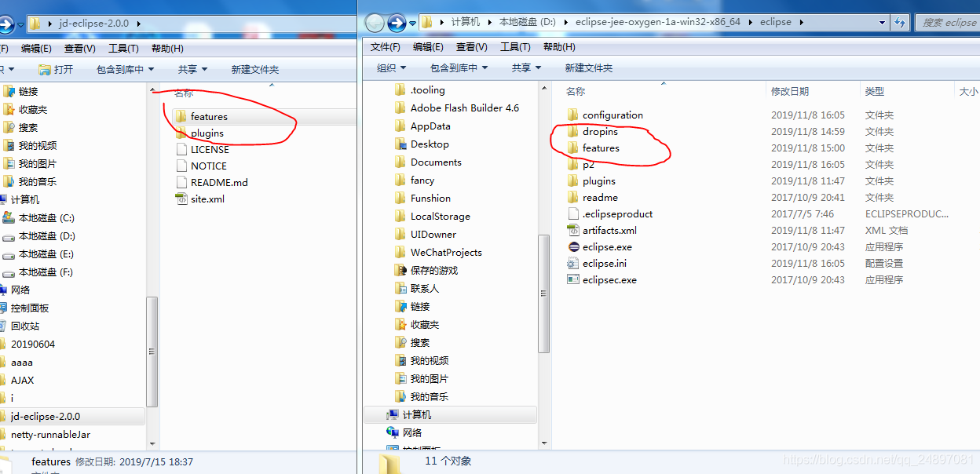Select LocalStorage folder in tree

[x=440, y=217]
